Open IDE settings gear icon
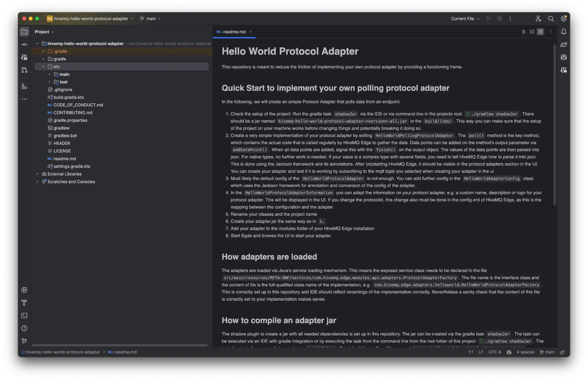 [564, 19]
